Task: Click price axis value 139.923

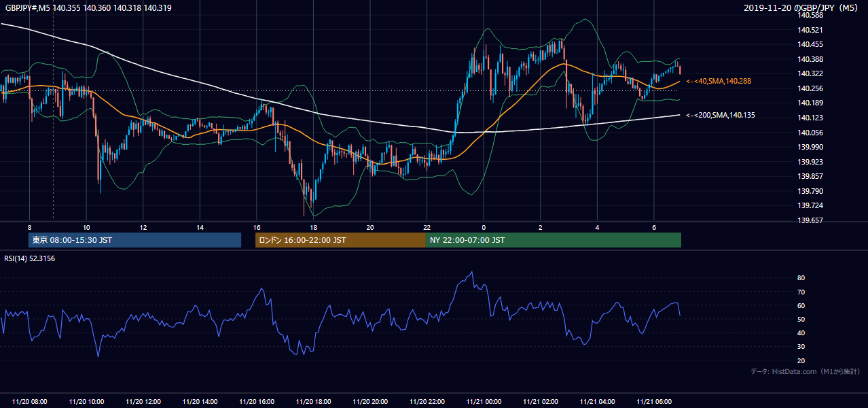Action: 811,162
